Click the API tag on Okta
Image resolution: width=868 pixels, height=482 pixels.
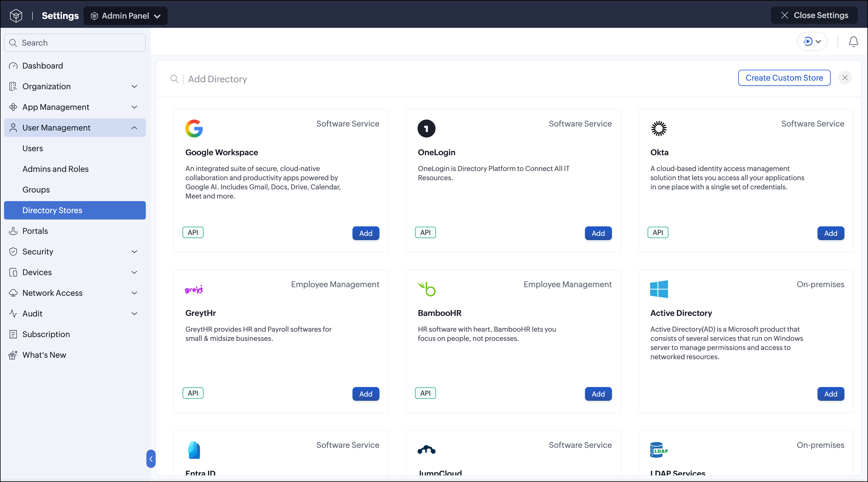[x=658, y=233]
